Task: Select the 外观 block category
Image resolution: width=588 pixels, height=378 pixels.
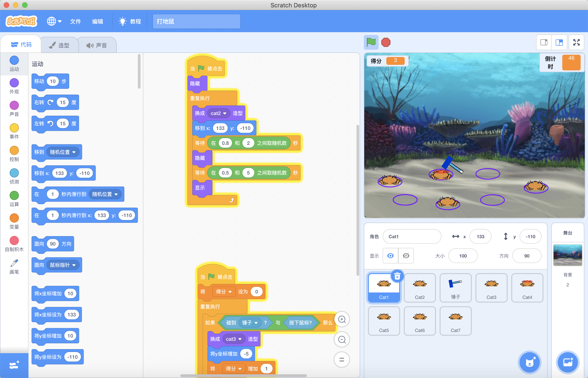Action: click(x=14, y=86)
